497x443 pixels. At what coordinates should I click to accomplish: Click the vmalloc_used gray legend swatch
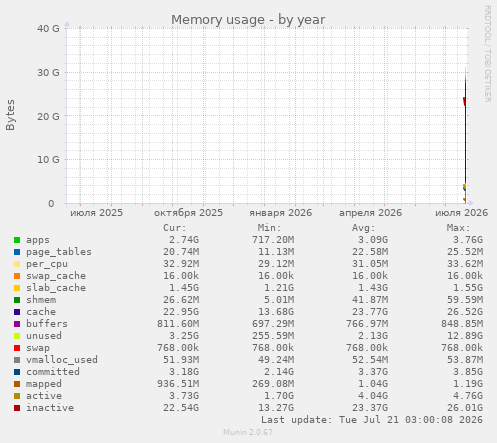pyautogui.click(x=17, y=360)
